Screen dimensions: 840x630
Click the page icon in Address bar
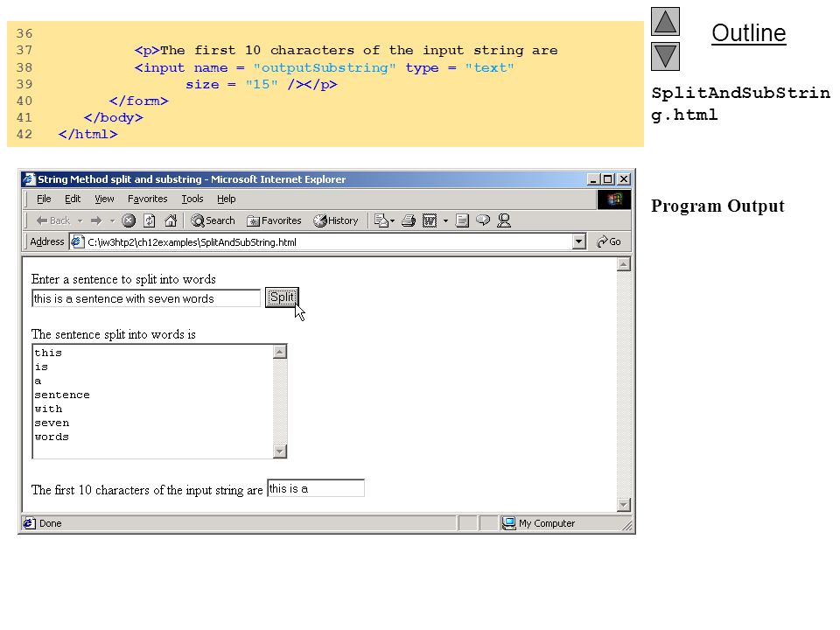pos(77,242)
